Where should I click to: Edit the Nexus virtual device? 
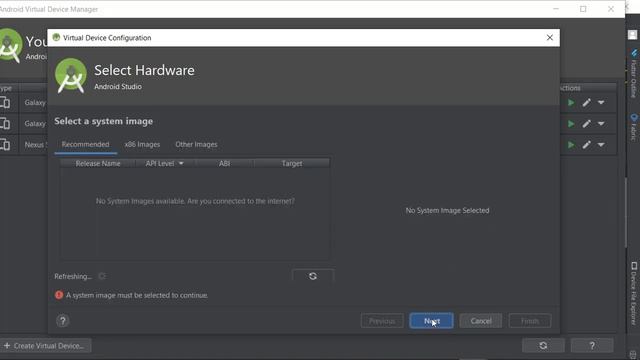pyautogui.click(x=587, y=145)
